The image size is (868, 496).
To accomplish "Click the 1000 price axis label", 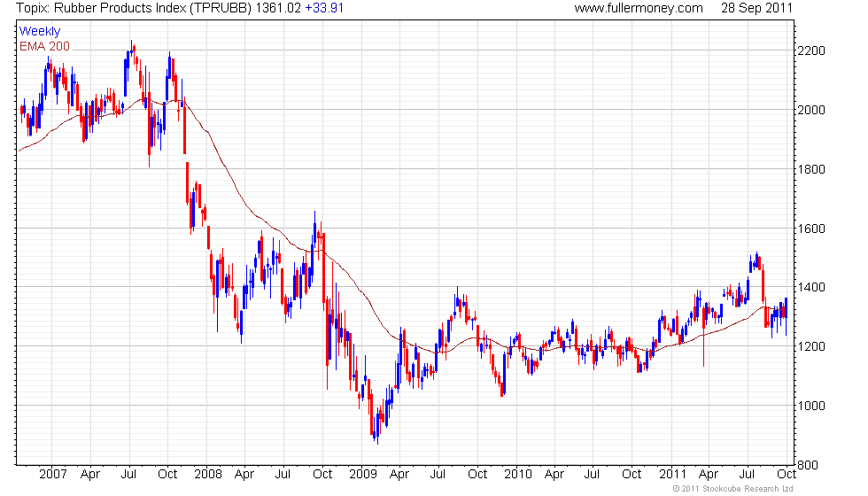I will (811, 406).
